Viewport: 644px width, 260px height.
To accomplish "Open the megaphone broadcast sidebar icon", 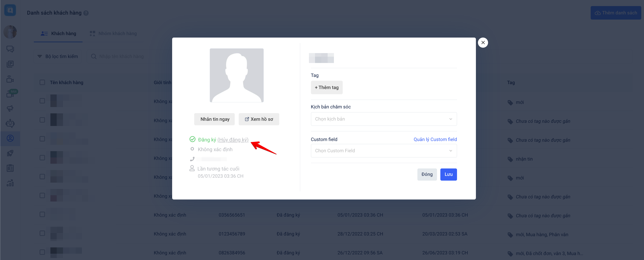I will point(10,108).
